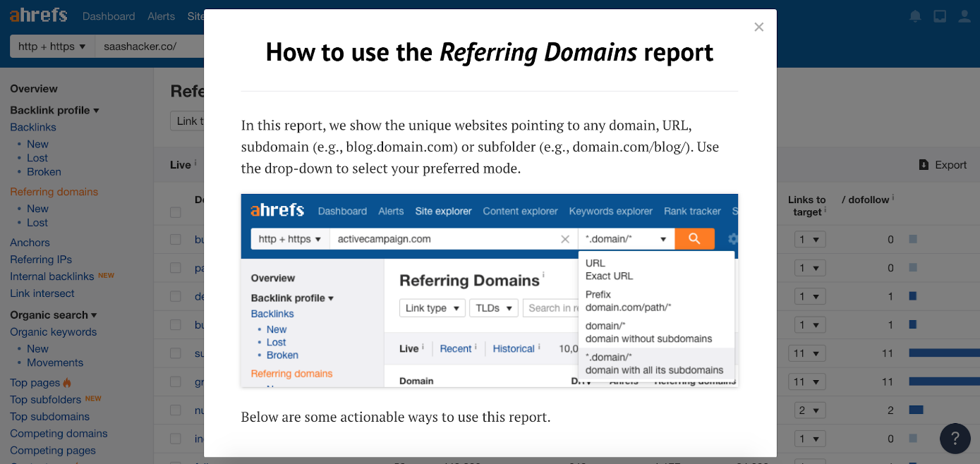Viewport: 980px width, 464px height.
Task: Tick the checkbox in the 'in' row
Action: [x=175, y=439]
